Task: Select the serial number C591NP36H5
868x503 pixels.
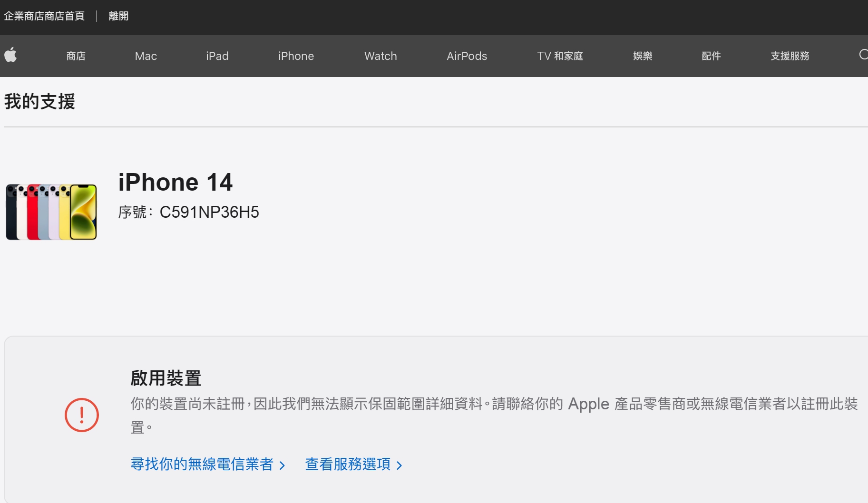Action: tap(209, 212)
